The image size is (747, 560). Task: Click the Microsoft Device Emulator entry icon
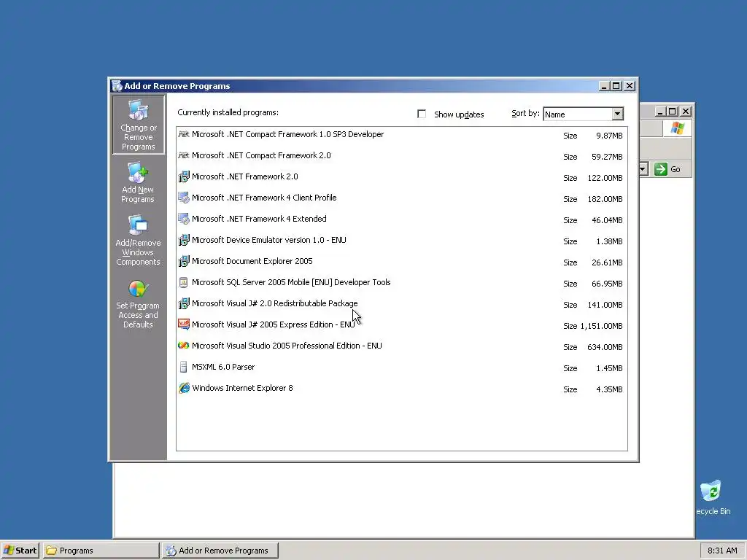click(x=183, y=240)
